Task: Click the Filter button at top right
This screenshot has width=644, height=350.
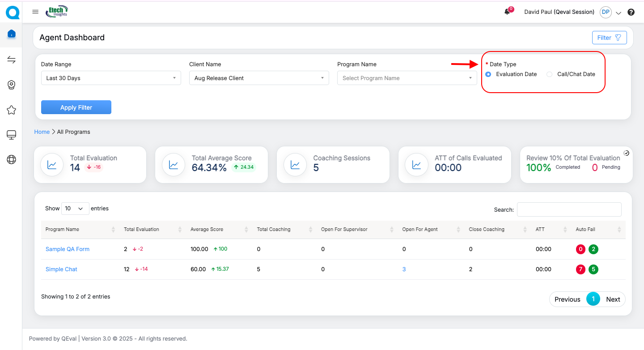Action: coord(609,38)
